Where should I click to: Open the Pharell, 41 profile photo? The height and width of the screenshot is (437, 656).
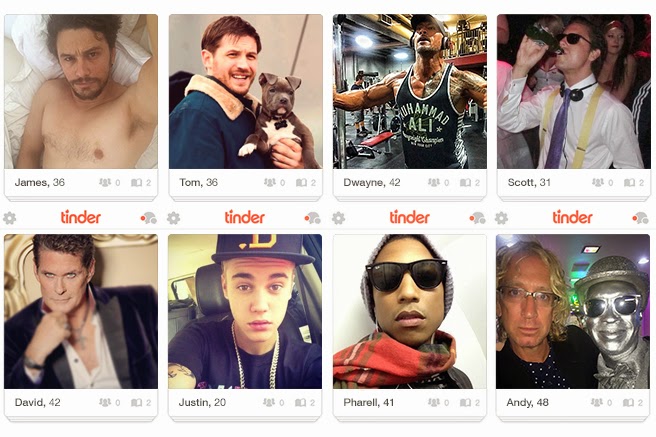coord(410,312)
